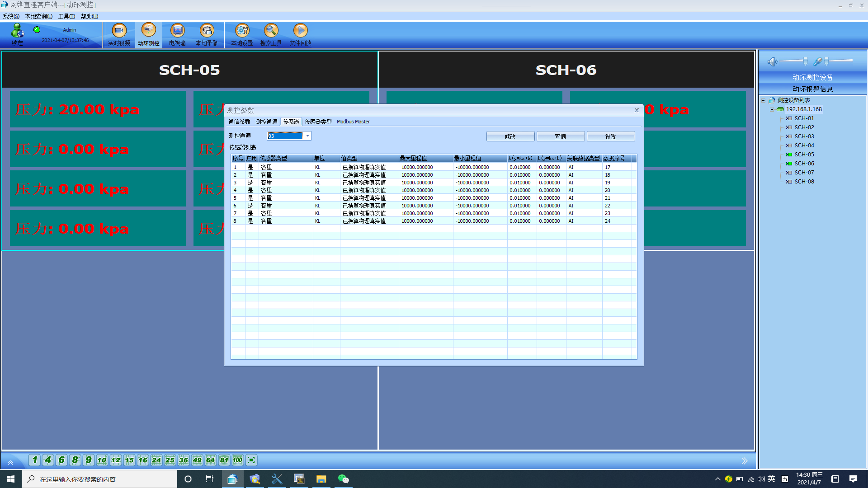Open the 本地设置 local settings icon
Screen dimensions: 868x488
point(242,35)
